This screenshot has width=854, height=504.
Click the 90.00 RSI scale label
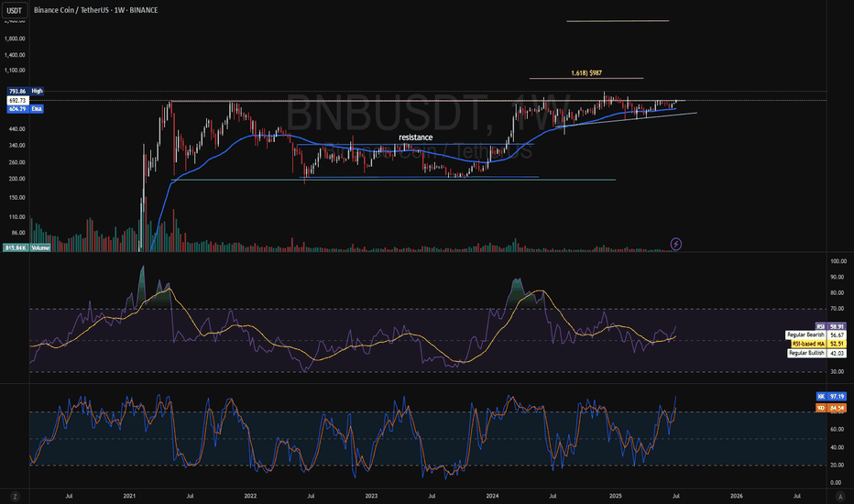(x=838, y=278)
